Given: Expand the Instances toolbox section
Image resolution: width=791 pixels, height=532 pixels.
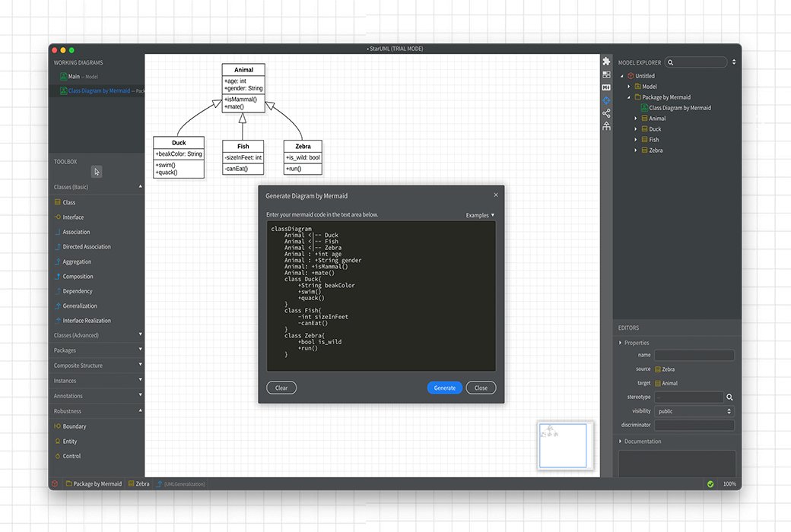Looking at the screenshot, I should tap(140, 379).
